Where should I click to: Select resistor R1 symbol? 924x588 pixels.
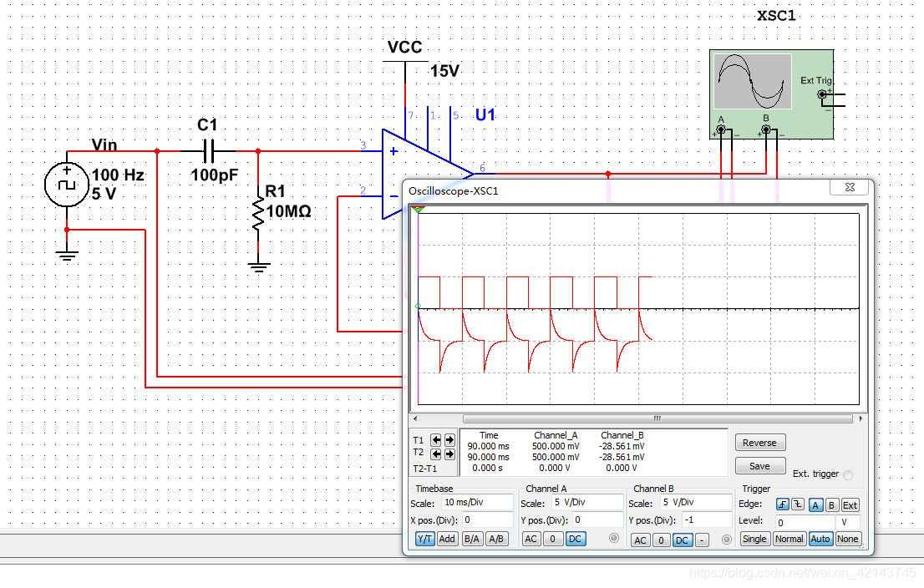click(x=258, y=214)
